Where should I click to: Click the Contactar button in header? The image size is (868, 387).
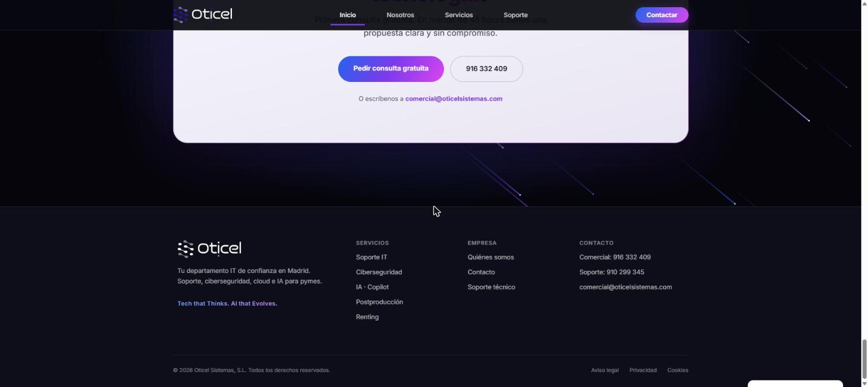662,15
